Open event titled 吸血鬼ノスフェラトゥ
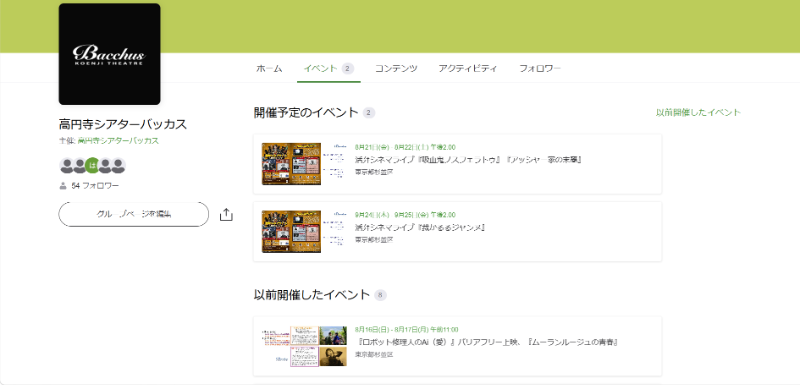Viewport: 800px width, 385px height. pos(469,160)
